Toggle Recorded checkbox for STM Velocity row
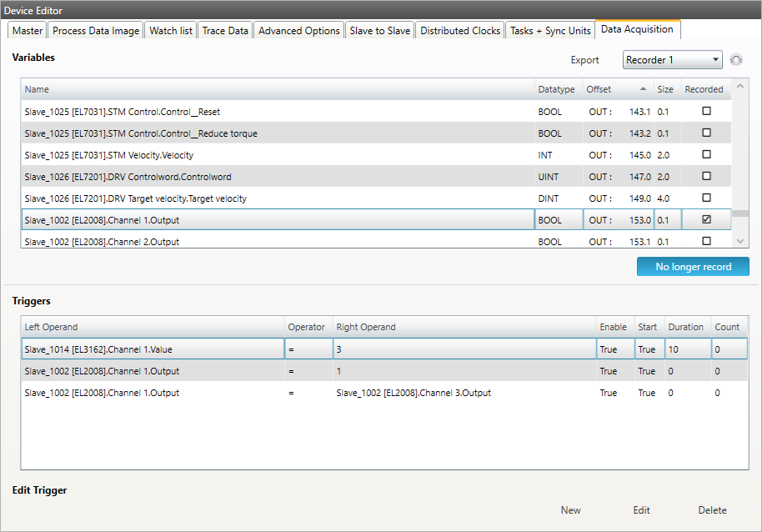The image size is (762, 532). 706,155
